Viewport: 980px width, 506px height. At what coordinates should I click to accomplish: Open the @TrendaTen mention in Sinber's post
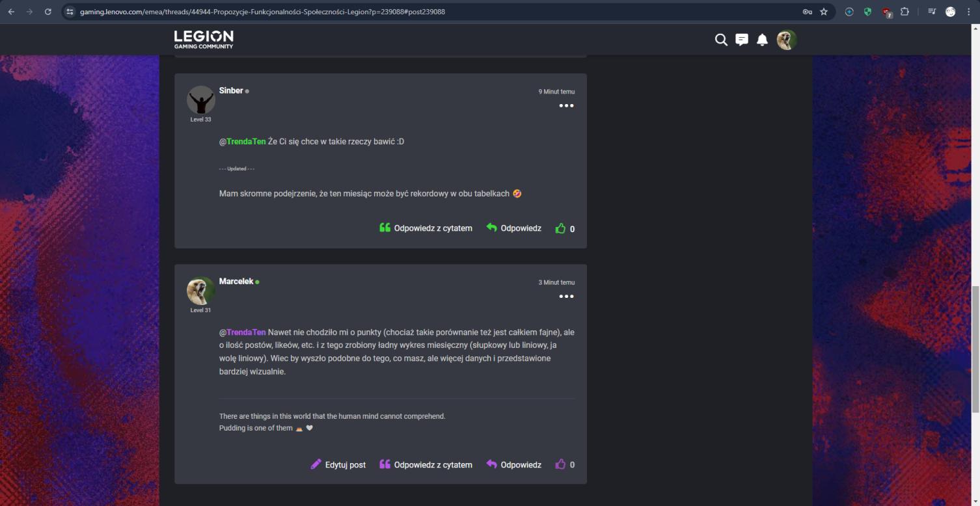[245, 142]
